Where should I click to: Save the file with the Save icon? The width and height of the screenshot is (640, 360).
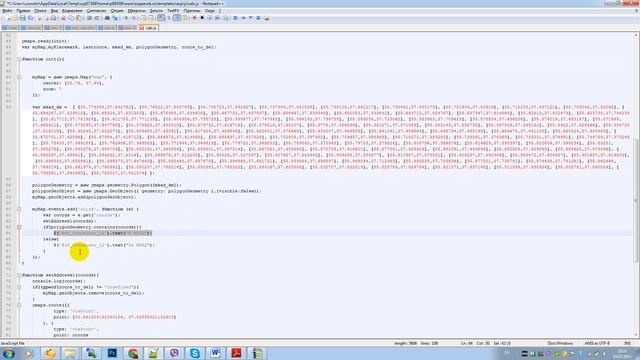pyautogui.click(x=22, y=18)
